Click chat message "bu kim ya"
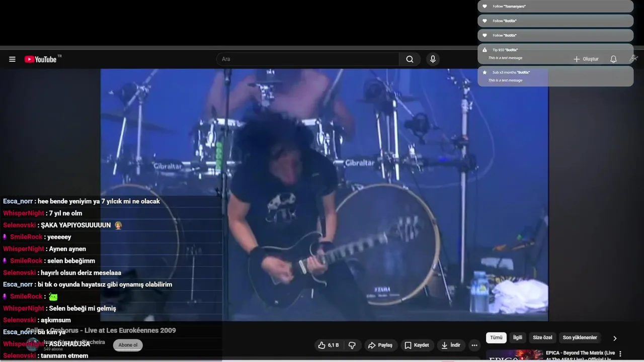Screen dimensions: 644x362 (x=51, y=332)
